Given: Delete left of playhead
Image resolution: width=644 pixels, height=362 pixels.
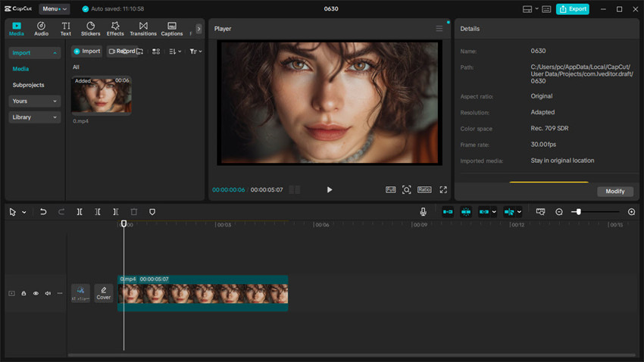Looking at the screenshot, I should [97, 212].
